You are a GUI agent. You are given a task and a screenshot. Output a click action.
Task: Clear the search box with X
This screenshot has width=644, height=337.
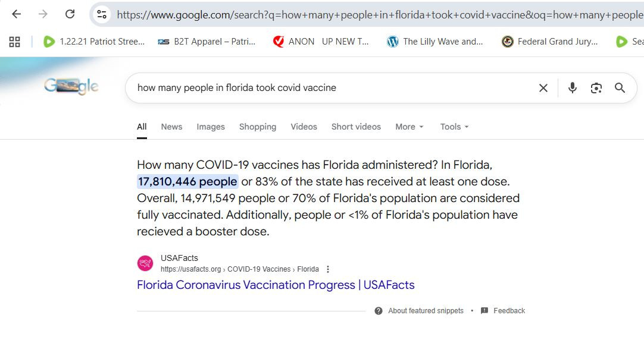[x=543, y=88]
